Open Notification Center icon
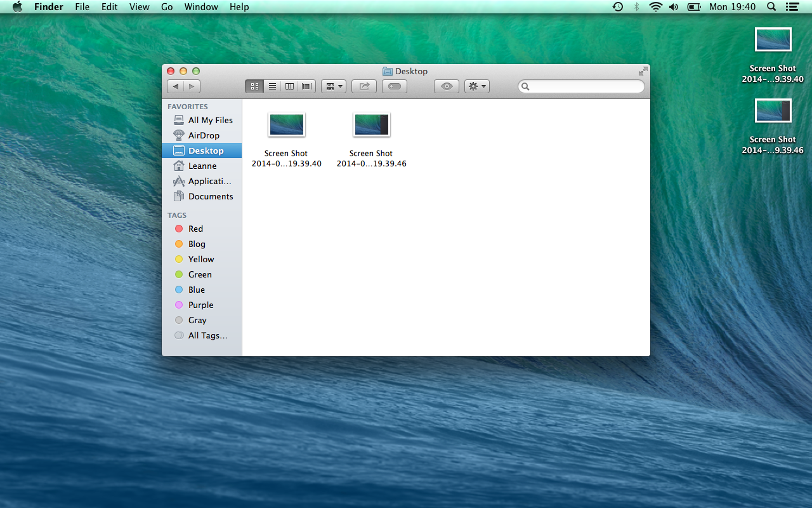This screenshot has height=508, width=812. pos(792,7)
